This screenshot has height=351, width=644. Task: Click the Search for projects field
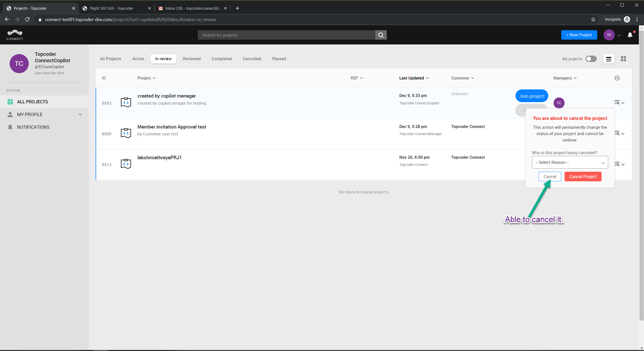286,35
